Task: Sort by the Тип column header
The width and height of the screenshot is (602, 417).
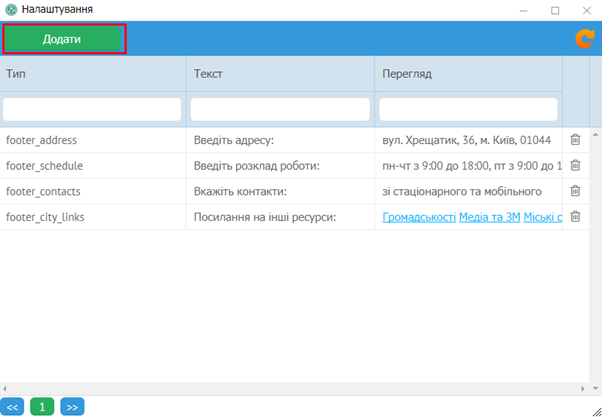Action: (x=92, y=74)
